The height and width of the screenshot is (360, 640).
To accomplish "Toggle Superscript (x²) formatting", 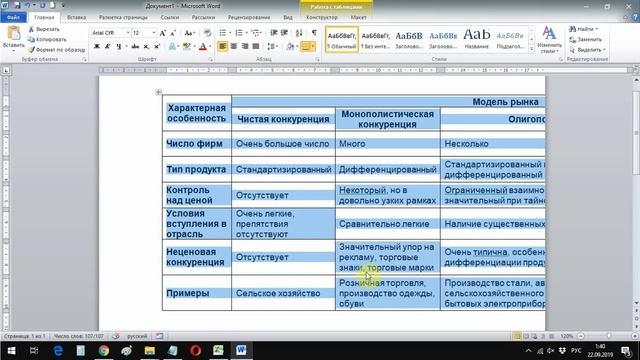I will coord(157,47).
